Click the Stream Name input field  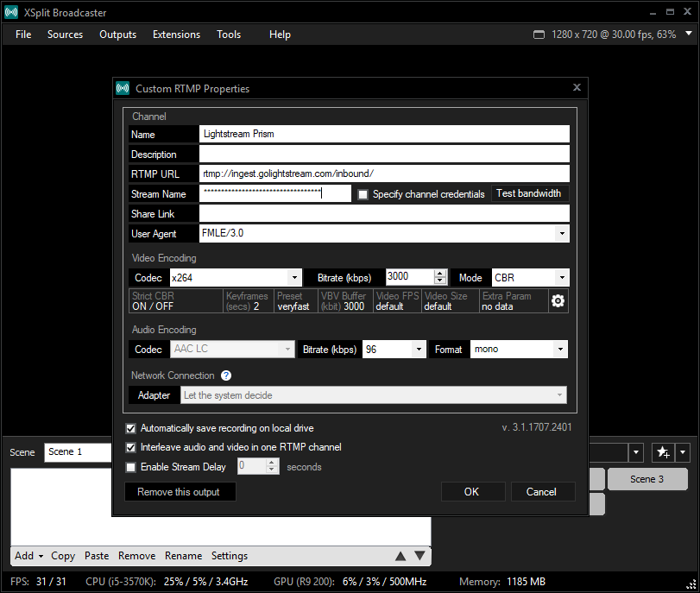click(x=275, y=193)
